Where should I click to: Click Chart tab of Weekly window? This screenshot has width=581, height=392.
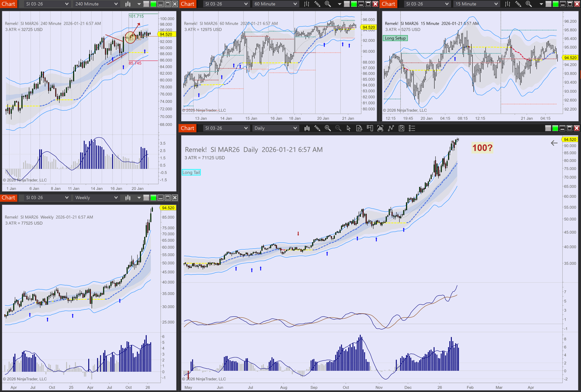point(9,198)
